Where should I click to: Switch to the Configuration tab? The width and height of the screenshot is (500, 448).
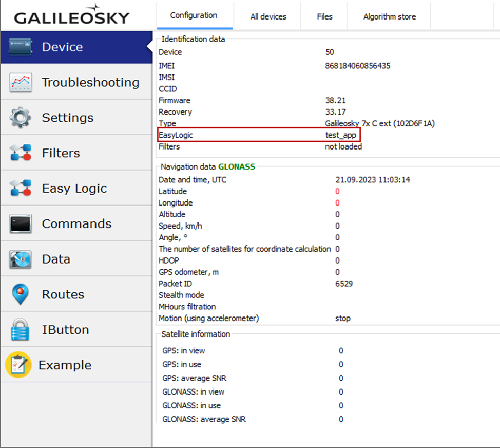point(194,15)
